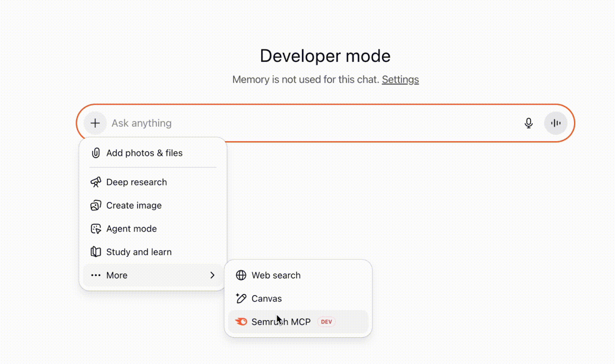Select Canvas in the submenu

266,298
